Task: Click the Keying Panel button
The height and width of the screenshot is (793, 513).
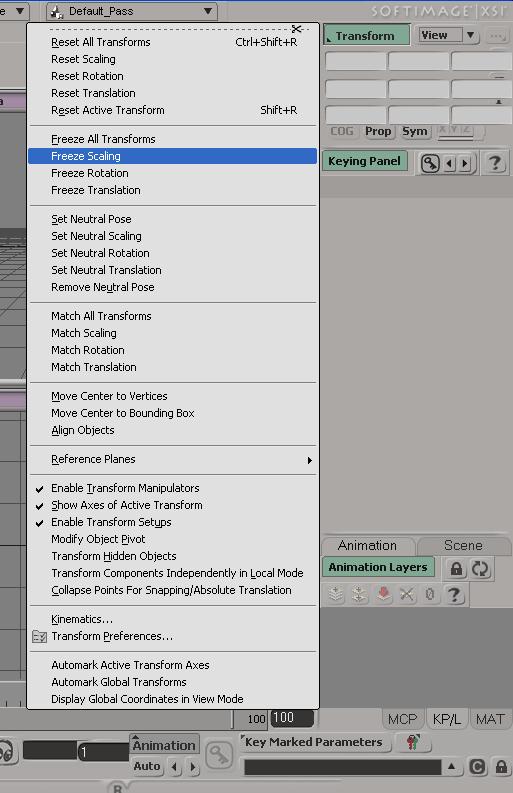Action: click(x=364, y=161)
